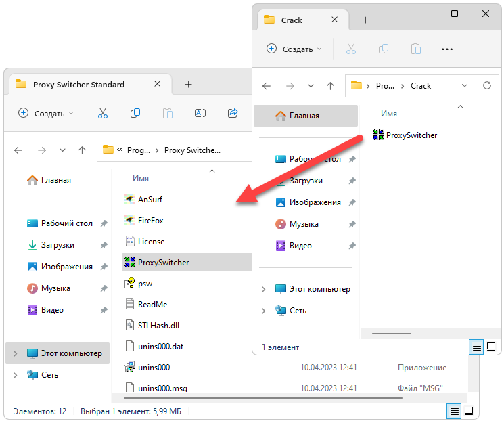This screenshot has width=504, height=423.
Task: Select the unins000.msg file
Action: (x=156, y=388)
